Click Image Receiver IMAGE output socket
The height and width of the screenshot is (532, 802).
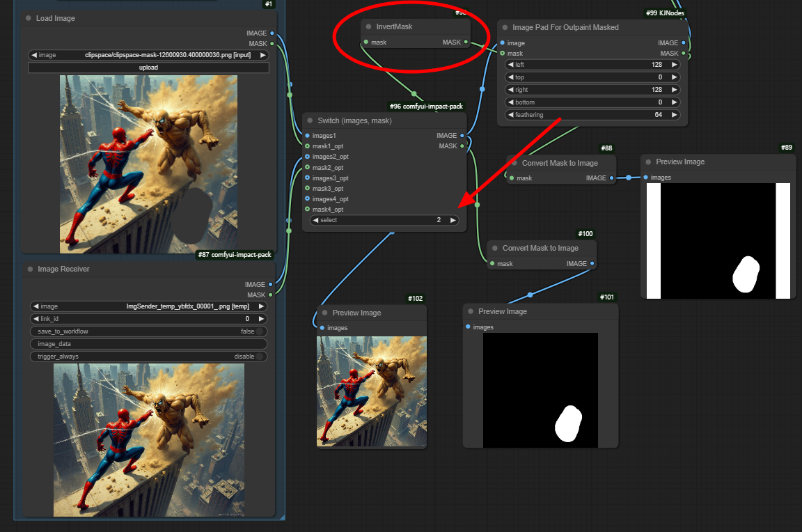tap(271, 284)
